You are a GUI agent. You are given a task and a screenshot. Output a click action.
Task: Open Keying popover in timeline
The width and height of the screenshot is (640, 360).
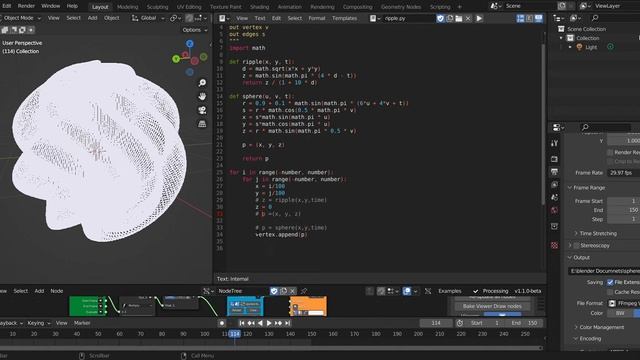[x=38, y=323]
